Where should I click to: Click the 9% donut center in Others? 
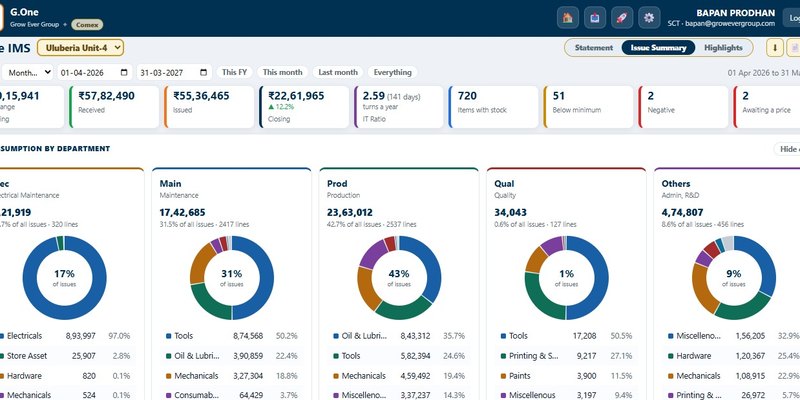(x=734, y=278)
